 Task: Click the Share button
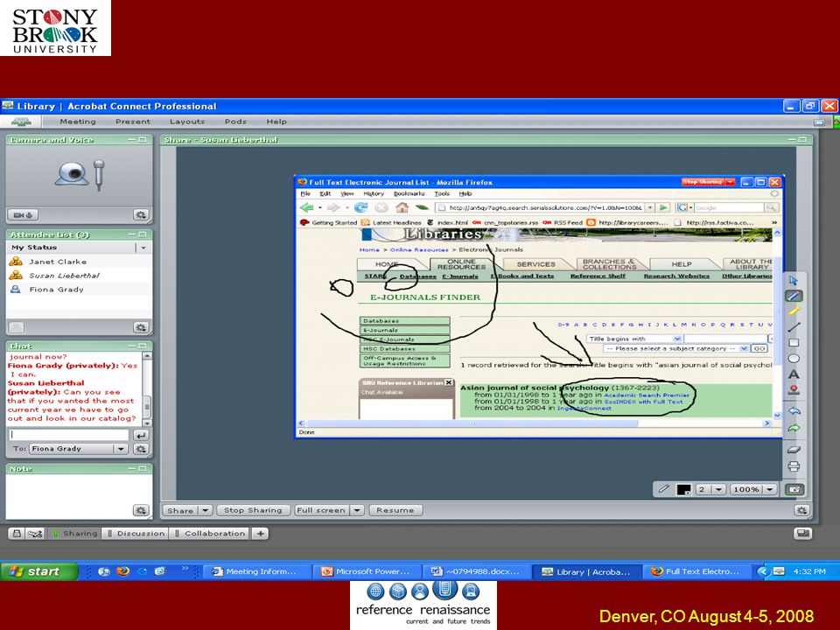coord(180,510)
